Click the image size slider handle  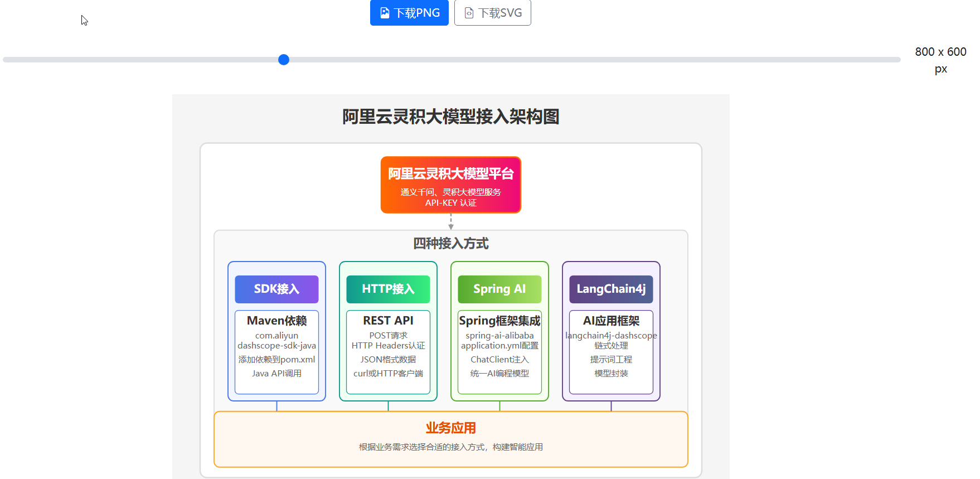click(284, 60)
